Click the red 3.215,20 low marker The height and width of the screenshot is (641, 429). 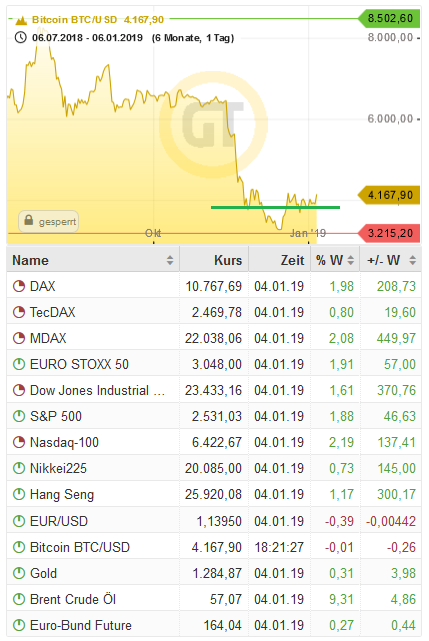389,233
